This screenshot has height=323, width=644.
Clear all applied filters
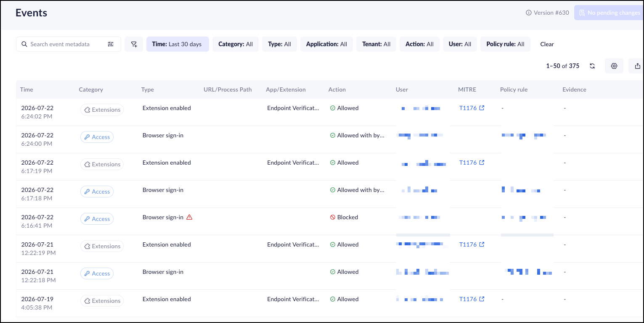(x=547, y=44)
